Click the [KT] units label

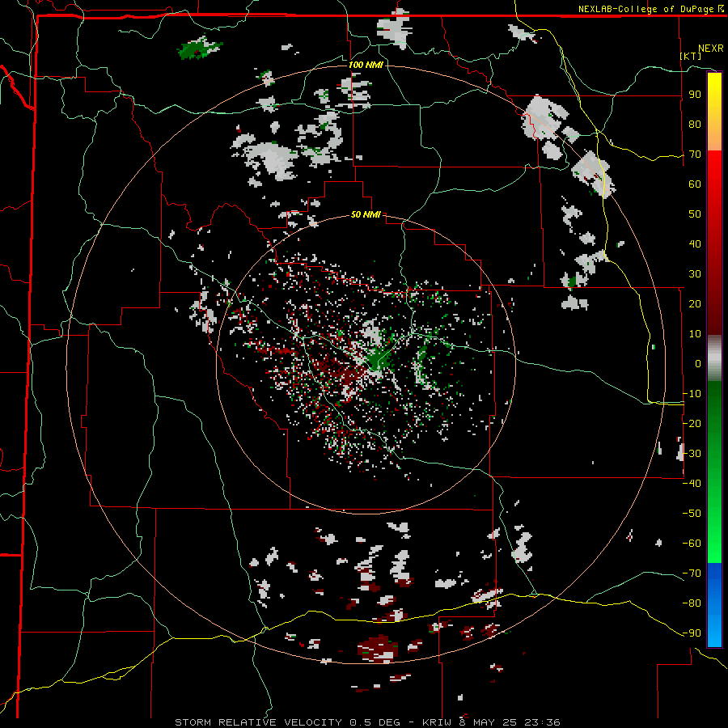click(691, 56)
